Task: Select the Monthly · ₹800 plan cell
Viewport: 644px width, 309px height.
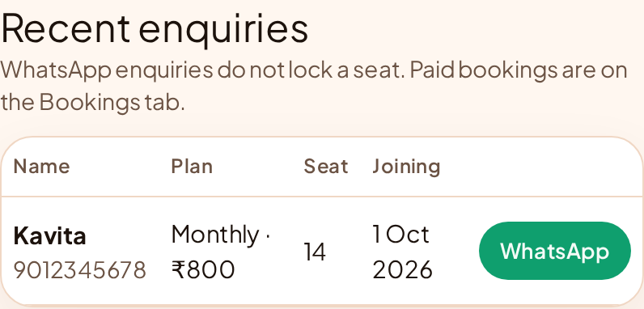Action: [x=221, y=252]
